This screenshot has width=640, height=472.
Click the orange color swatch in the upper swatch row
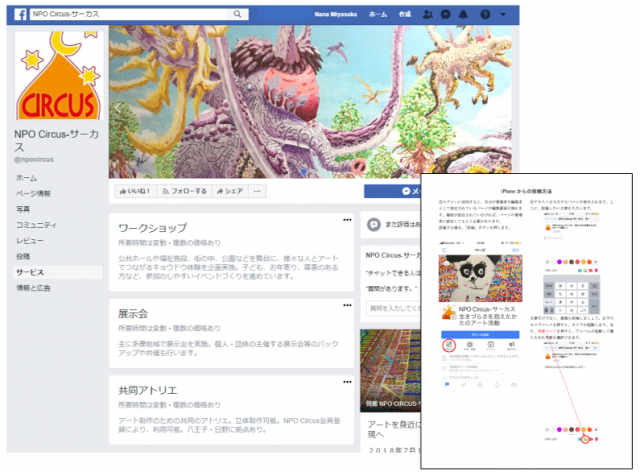click(589, 262)
